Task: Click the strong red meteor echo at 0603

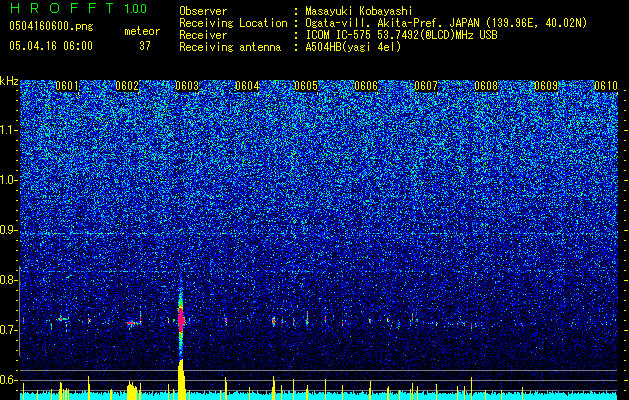Action: click(181, 319)
